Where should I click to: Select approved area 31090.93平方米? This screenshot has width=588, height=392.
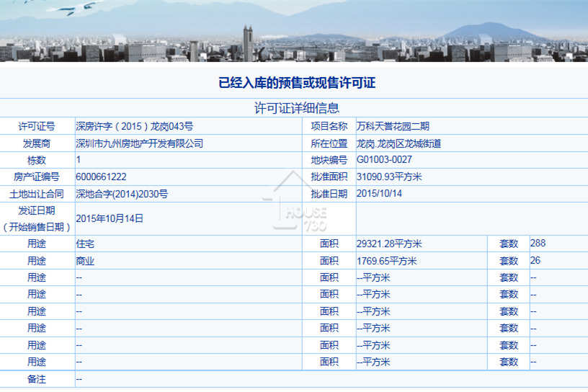point(389,177)
